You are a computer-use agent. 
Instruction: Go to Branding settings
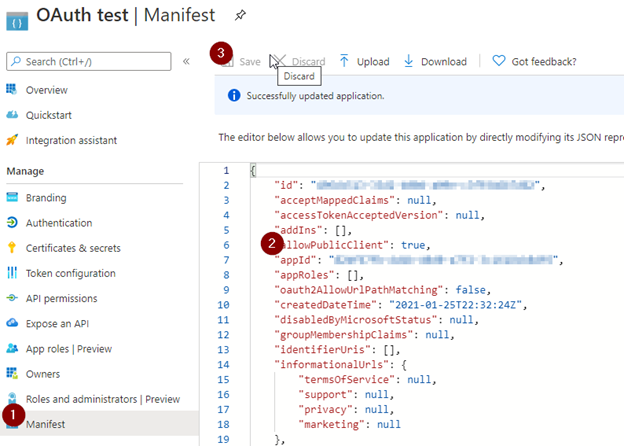click(x=46, y=198)
